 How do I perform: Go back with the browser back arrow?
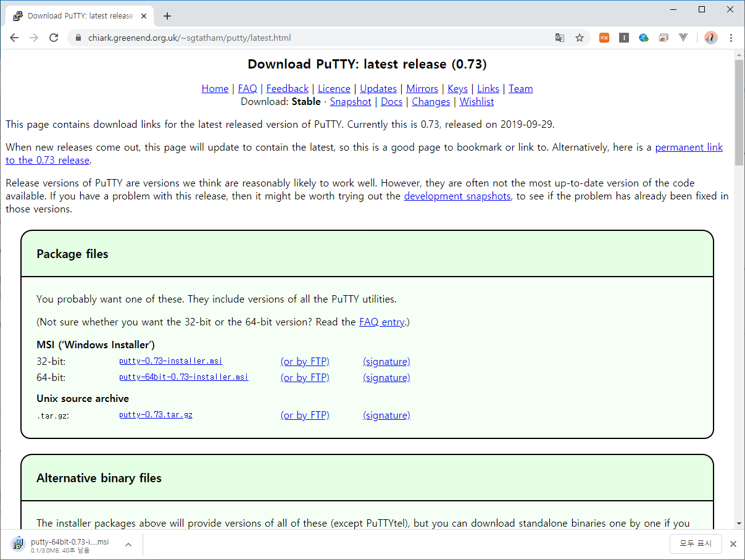(14, 38)
